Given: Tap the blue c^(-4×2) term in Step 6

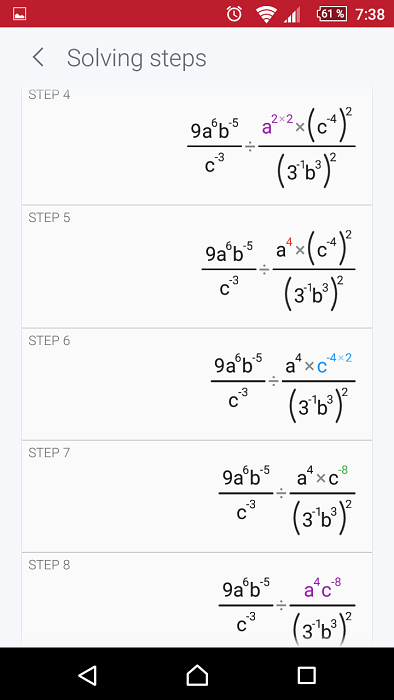Looking at the screenshot, I should tap(334, 364).
